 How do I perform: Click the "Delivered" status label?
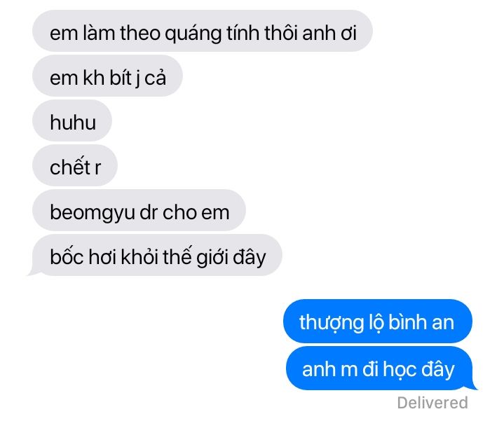[x=433, y=402]
